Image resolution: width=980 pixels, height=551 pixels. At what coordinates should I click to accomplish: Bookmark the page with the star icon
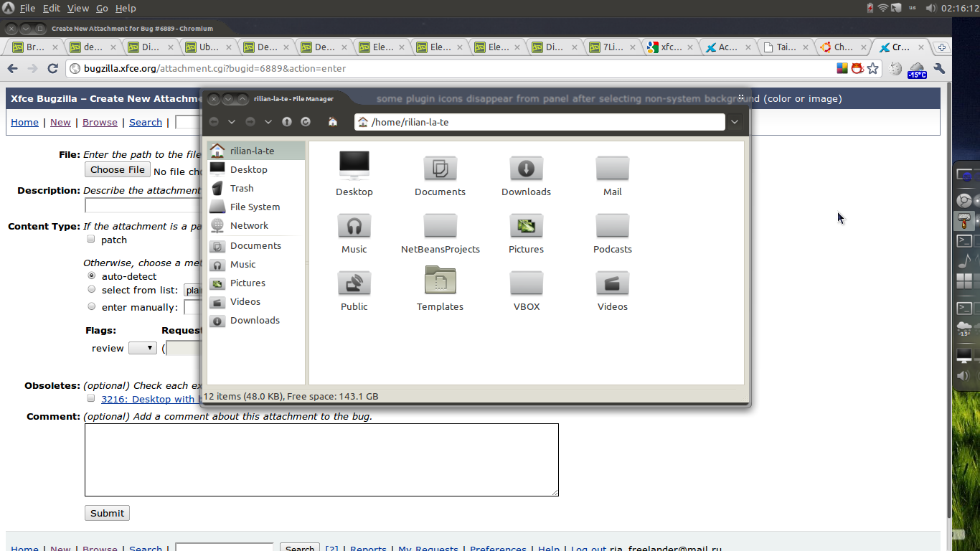coord(872,69)
